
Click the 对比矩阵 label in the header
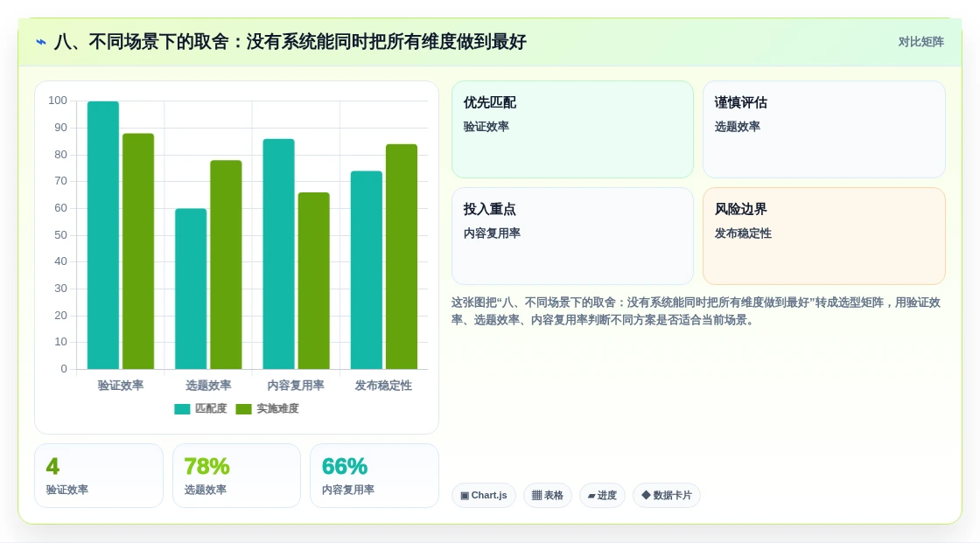pyautogui.click(x=920, y=42)
